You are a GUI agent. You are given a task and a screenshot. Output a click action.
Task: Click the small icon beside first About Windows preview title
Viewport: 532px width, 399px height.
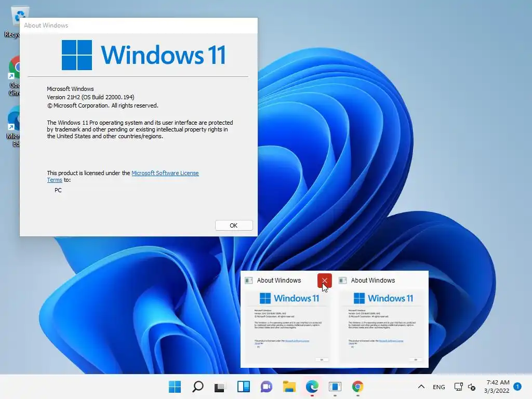(249, 280)
